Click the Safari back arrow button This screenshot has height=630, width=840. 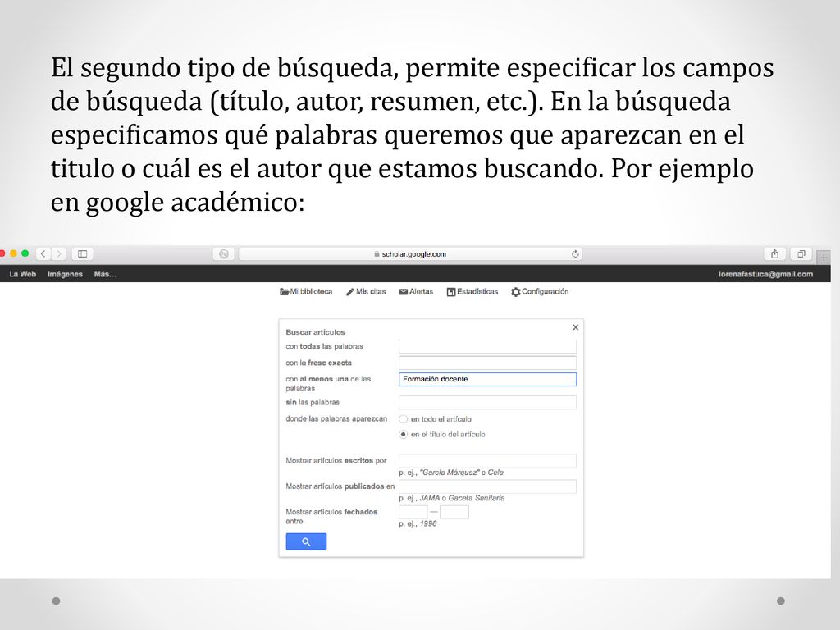click(44, 254)
